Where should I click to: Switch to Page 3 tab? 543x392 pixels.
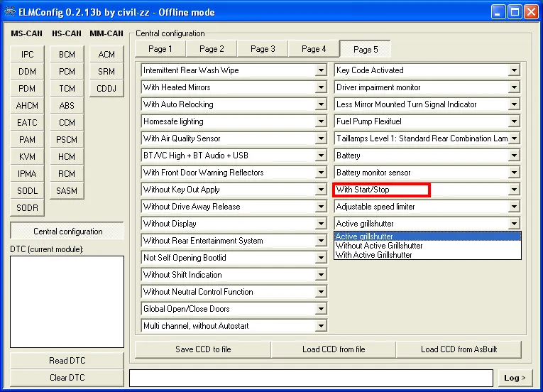[x=263, y=49]
